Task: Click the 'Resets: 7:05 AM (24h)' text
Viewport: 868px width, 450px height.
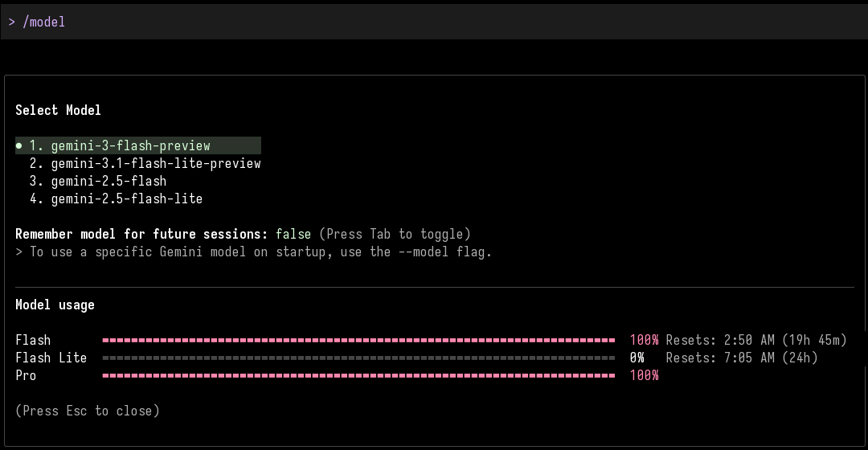Action: coord(742,358)
